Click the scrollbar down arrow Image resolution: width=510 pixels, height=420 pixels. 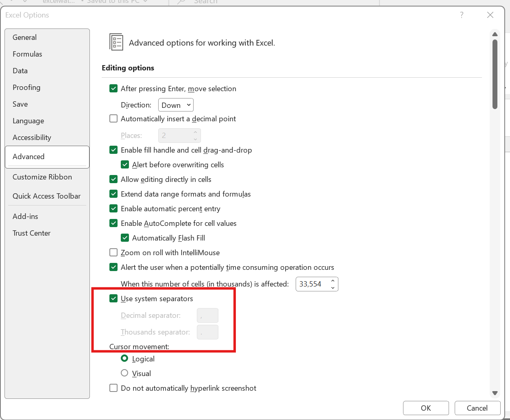click(x=495, y=393)
